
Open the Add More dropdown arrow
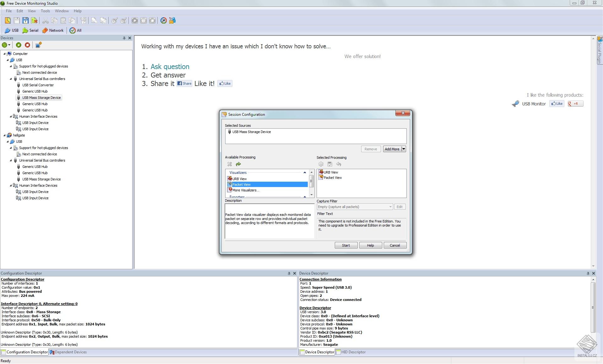point(404,149)
